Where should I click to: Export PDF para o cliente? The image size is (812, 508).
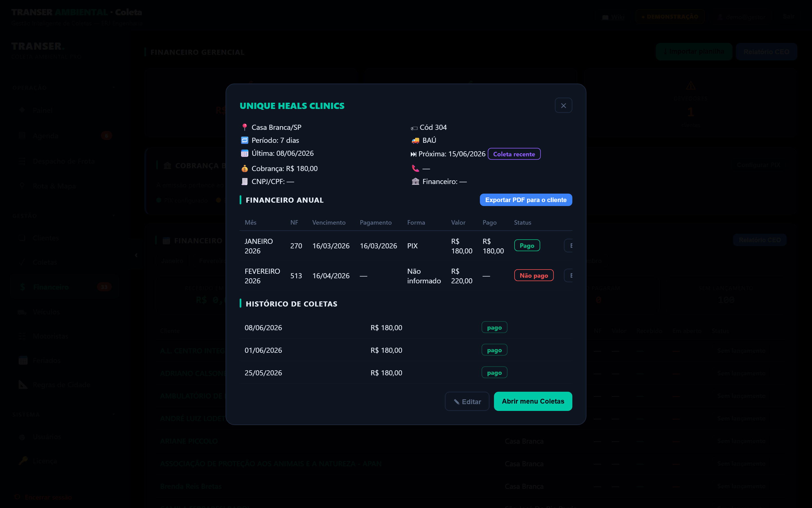pos(526,200)
